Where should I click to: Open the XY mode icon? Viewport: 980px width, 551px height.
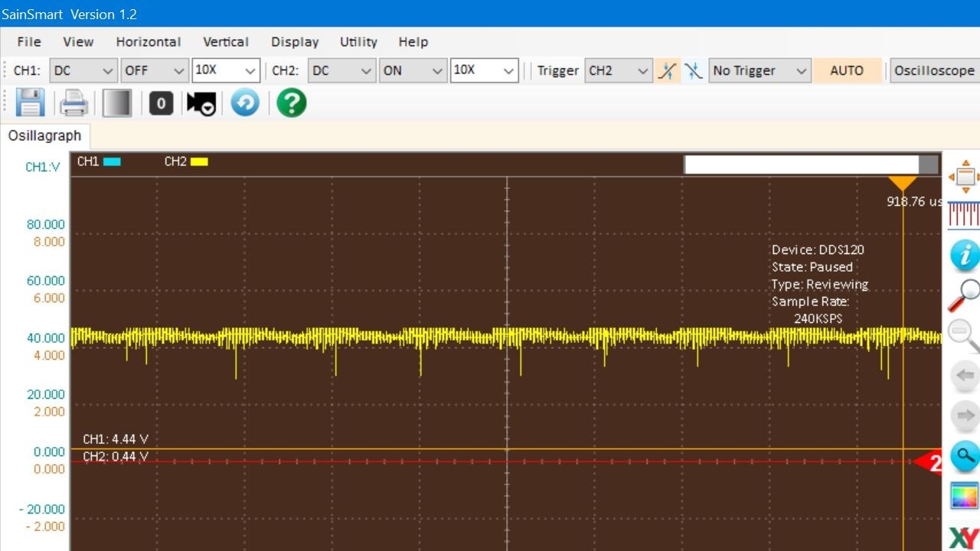point(964,537)
